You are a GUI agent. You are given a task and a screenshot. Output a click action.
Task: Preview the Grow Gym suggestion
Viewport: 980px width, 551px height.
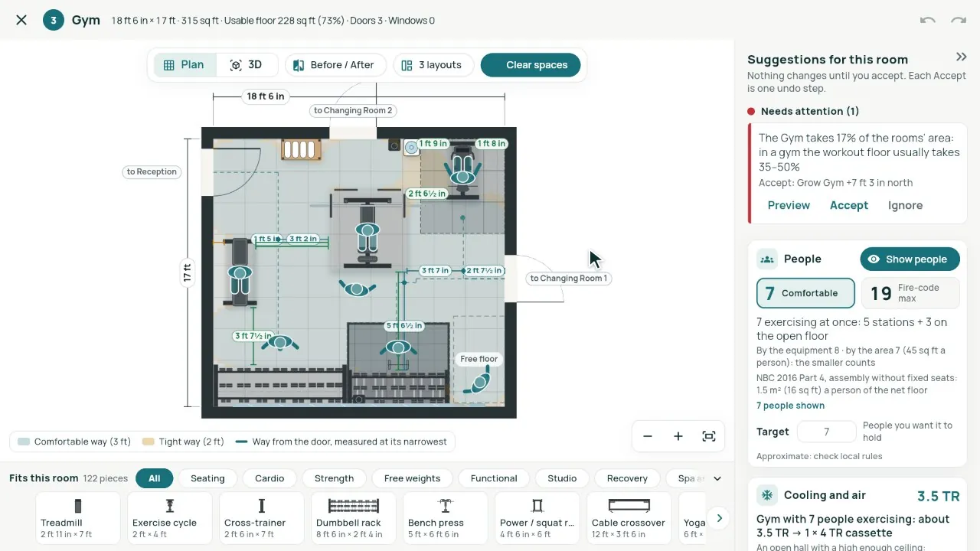789,205
